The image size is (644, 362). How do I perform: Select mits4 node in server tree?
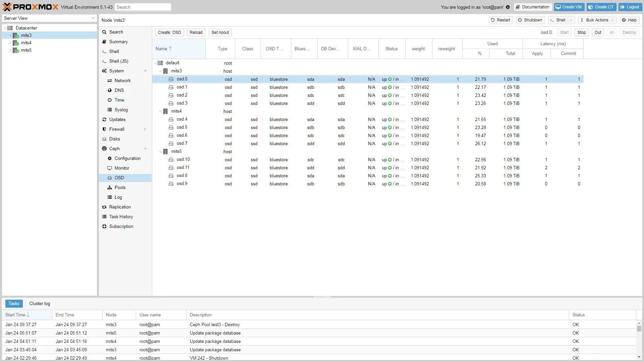tap(26, 43)
